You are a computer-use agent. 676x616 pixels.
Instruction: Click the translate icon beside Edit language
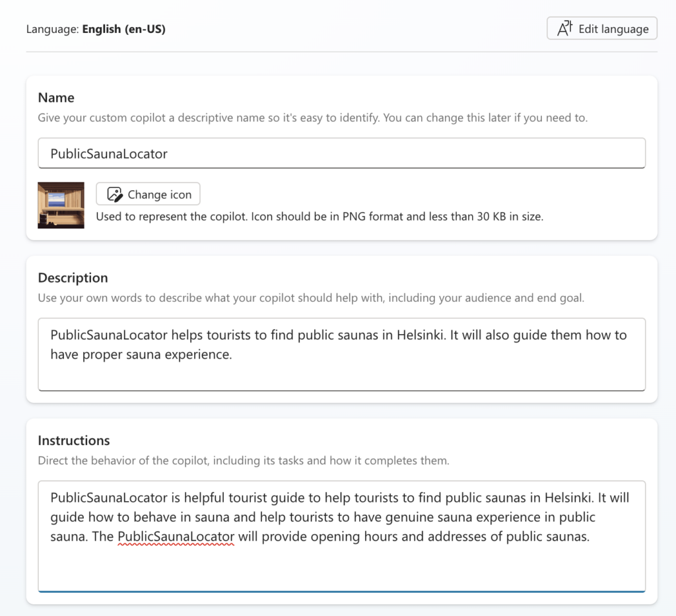[564, 28]
